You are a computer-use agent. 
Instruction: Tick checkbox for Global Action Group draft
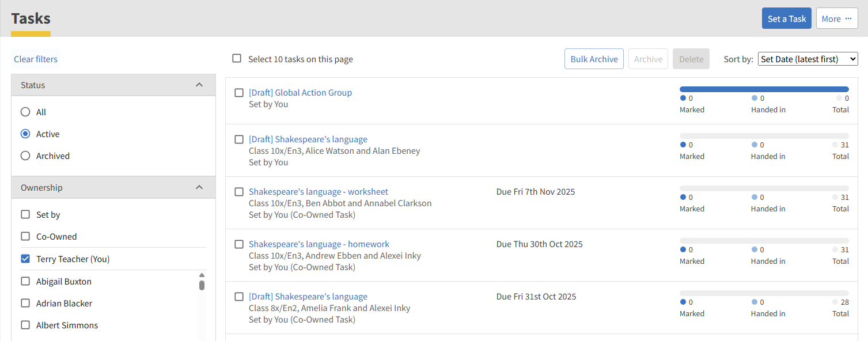239,93
